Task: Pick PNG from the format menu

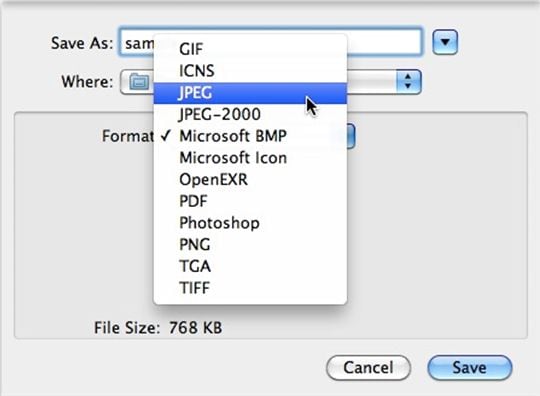Action: click(x=250, y=244)
